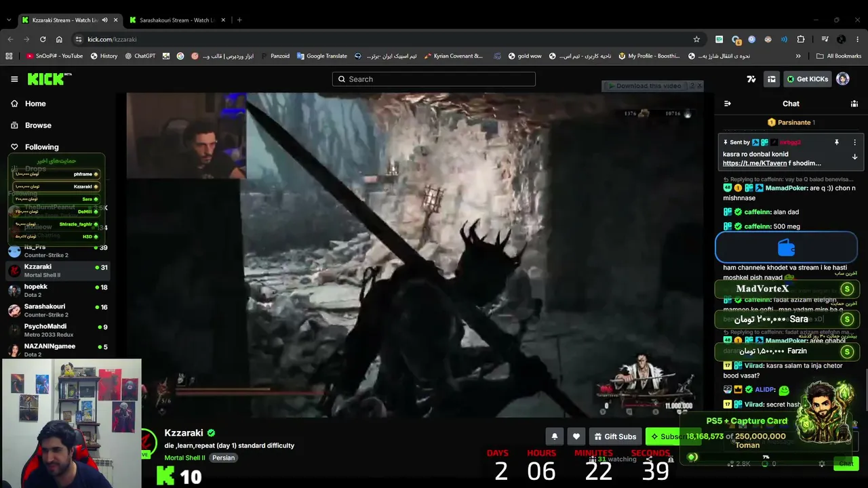Viewport: 868px width, 488px height.
Task: Toggle the stream notification bell
Action: [555, 436]
